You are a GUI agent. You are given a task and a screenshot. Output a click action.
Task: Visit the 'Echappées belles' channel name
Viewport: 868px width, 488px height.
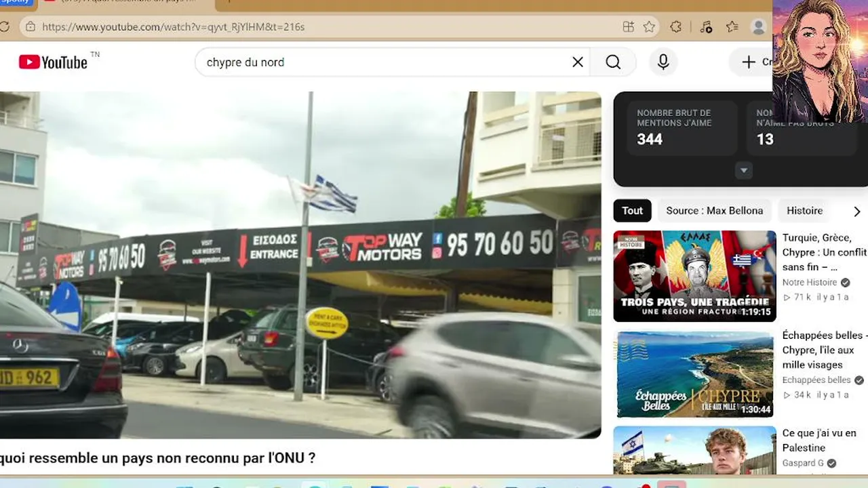816,380
